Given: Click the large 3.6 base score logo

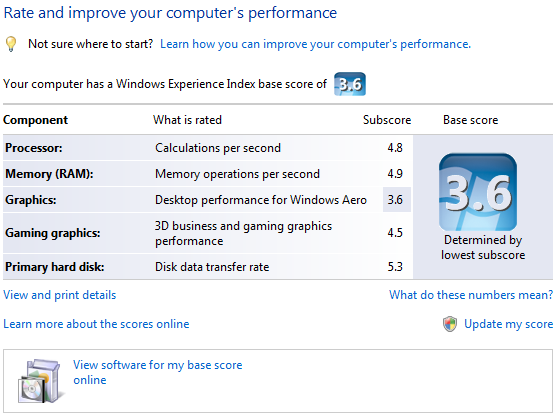Looking at the screenshot, I should click(478, 192).
